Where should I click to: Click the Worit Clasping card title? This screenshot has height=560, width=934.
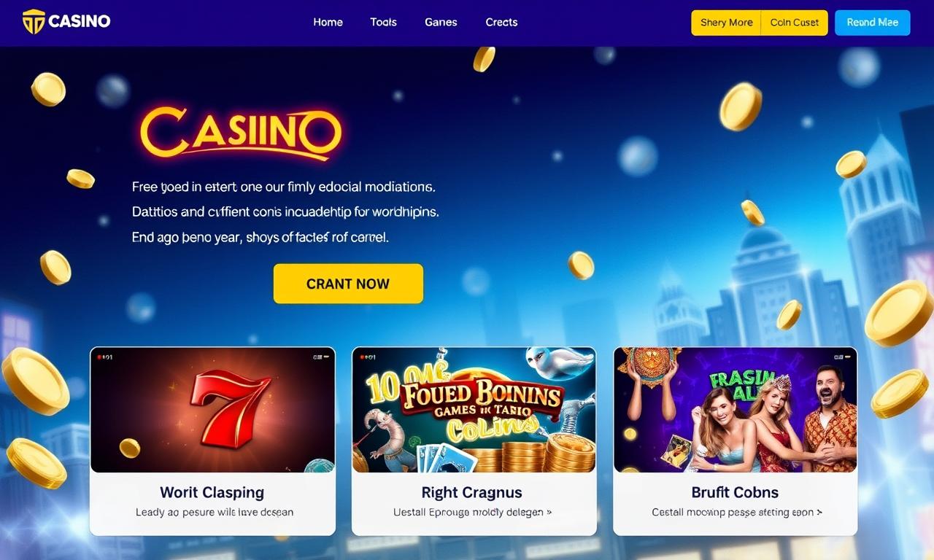point(212,492)
